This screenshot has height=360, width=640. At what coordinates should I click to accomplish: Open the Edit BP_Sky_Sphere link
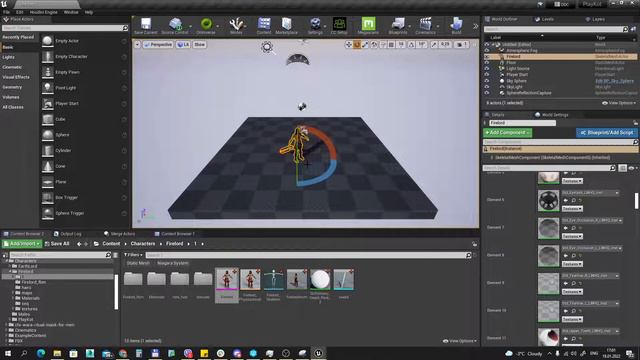click(x=614, y=81)
